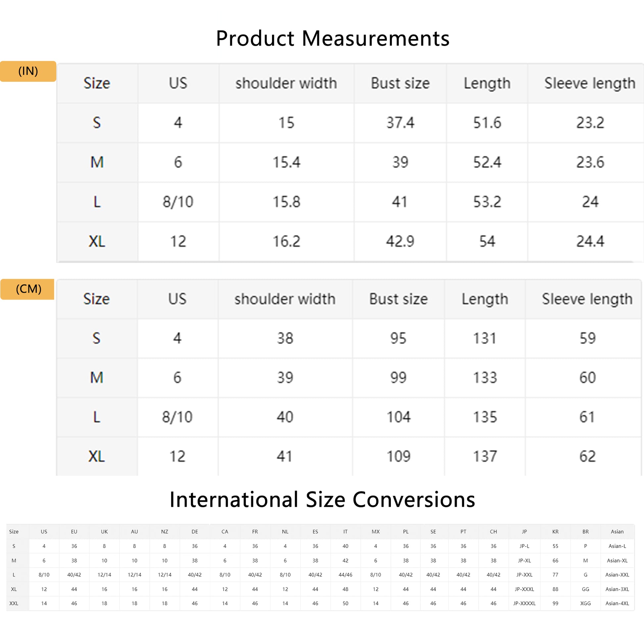Select the International Size Conversions heading
Screen dimensions: 644x644
(x=322, y=500)
